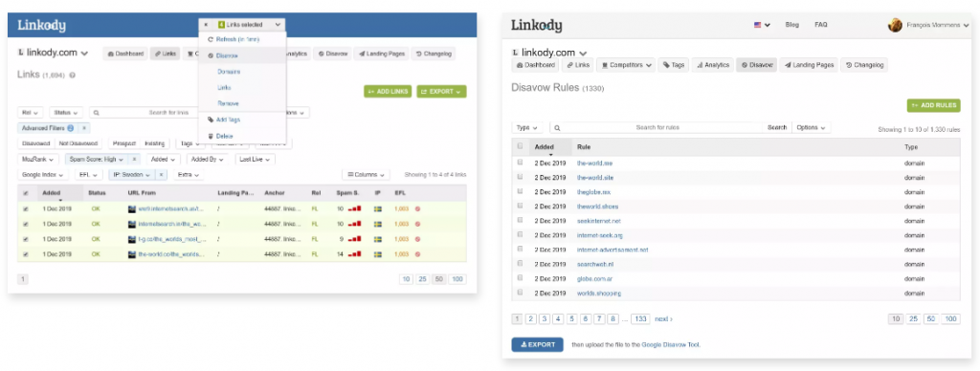The image size is (980, 371).
Task: Open the language flag dropdown
Action: [x=761, y=25]
